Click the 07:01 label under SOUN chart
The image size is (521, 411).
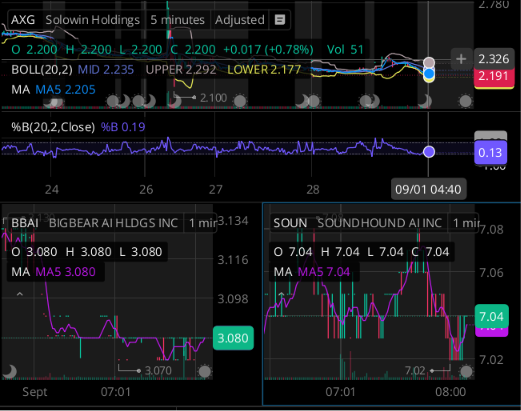pos(340,392)
